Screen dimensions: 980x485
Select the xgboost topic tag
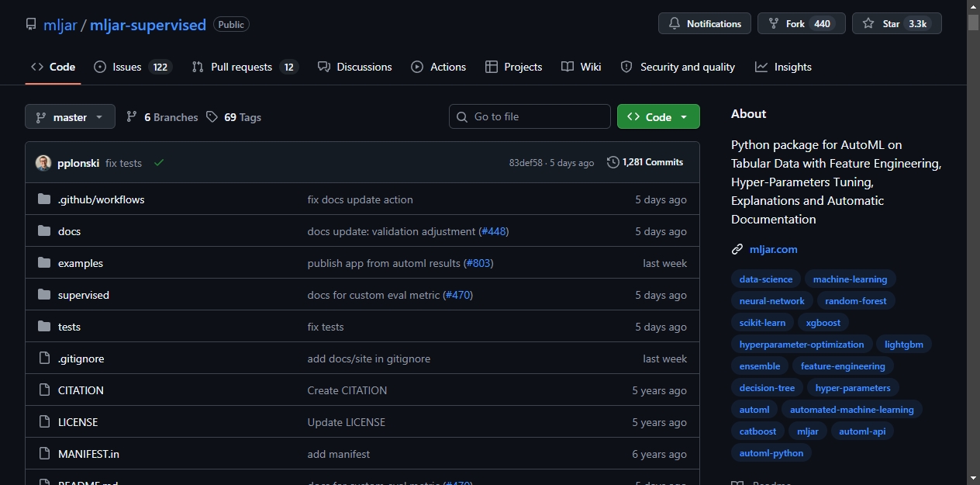pyautogui.click(x=823, y=323)
